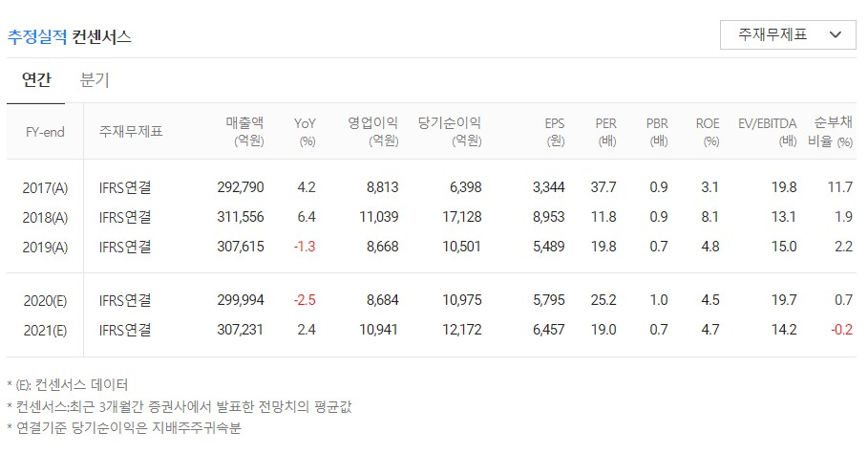Select the PER (배) column header
Screen dimensions: 868x454
(x=605, y=131)
